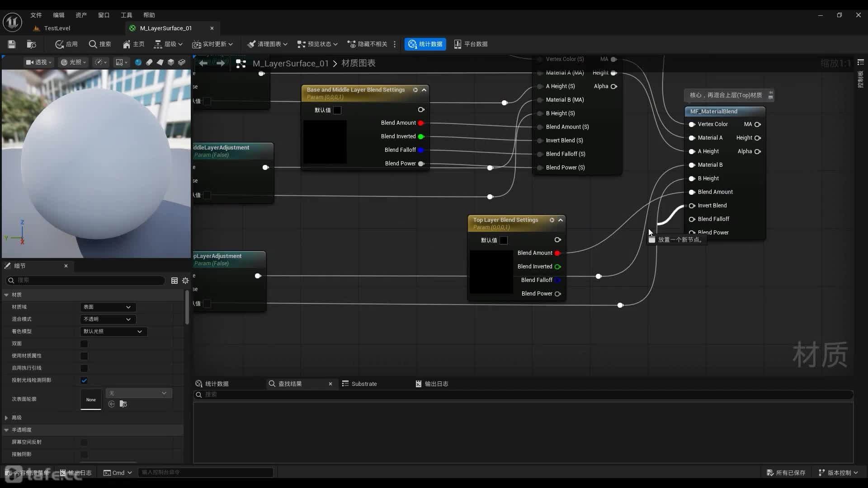Viewport: 868px width, 488px height.
Task: Click the Hide Unrelated button
Action: click(x=368, y=44)
